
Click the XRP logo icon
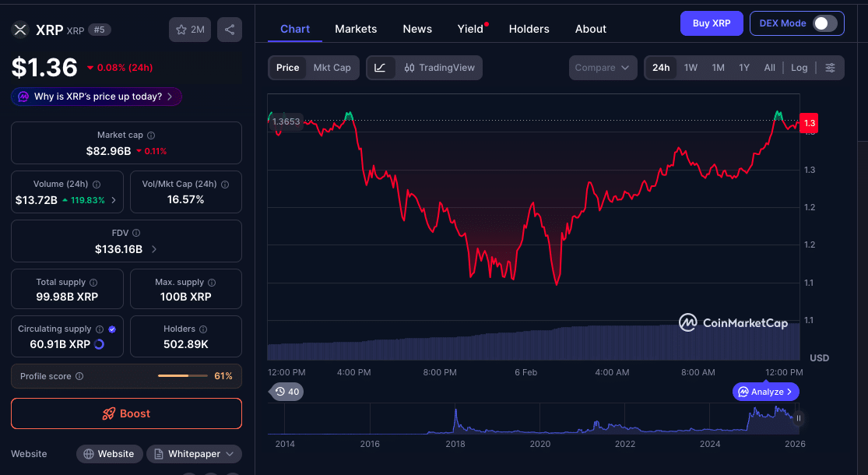pyautogui.click(x=20, y=30)
